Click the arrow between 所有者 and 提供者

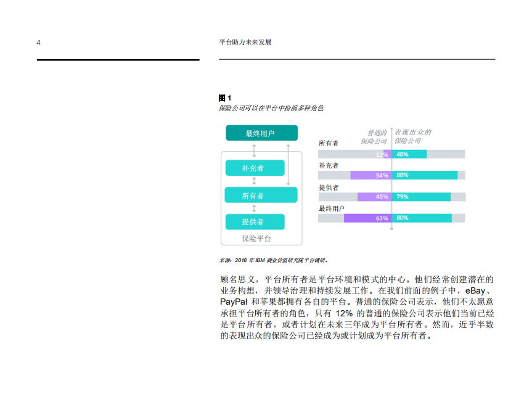[253, 208]
